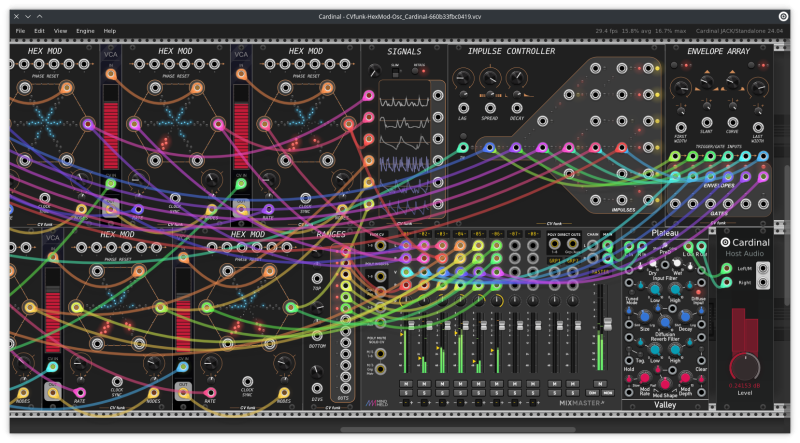The height and width of the screenshot is (443, 800).
Task: Click the Plateau Decay knob
Action: 685,317
